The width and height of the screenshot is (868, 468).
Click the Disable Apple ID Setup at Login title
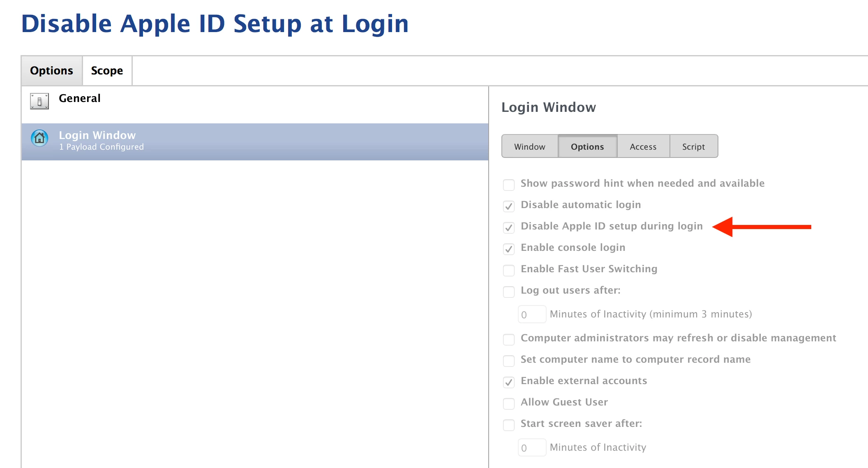point(215,23)
